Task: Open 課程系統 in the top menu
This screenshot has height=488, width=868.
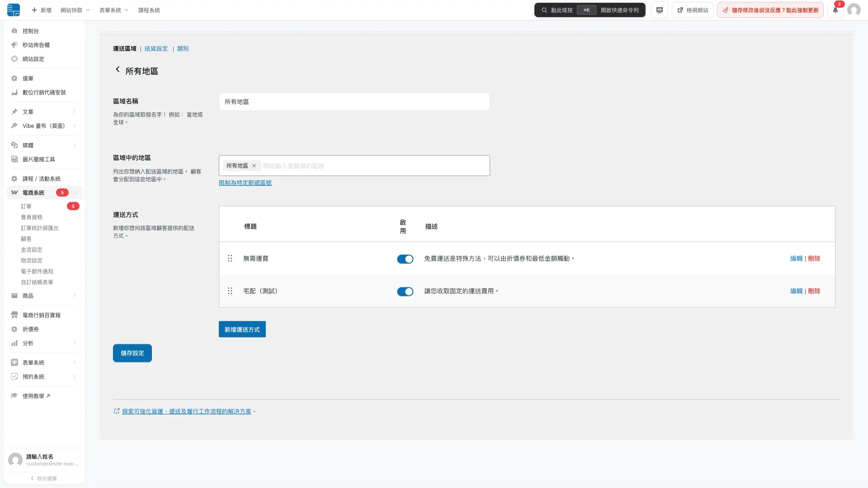Action: tap(149, 10)
